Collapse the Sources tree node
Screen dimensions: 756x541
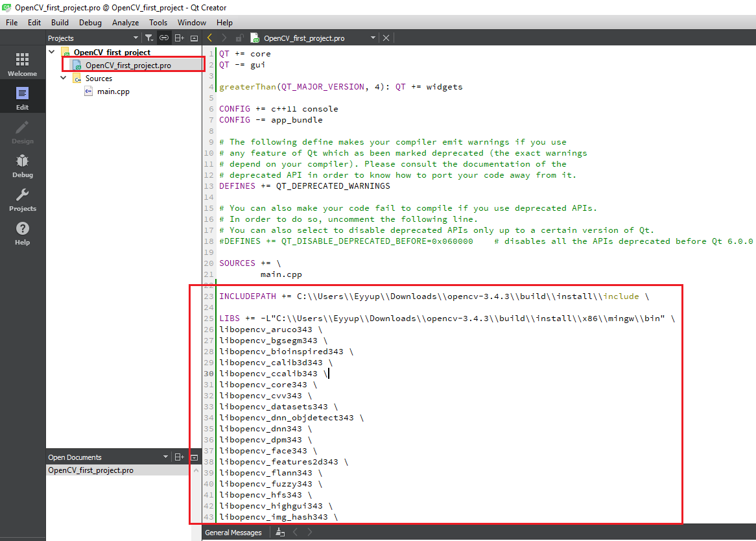64,77
